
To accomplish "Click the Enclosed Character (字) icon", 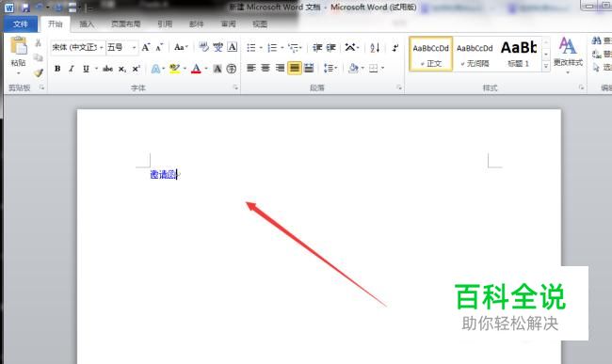I will (231, 69).
